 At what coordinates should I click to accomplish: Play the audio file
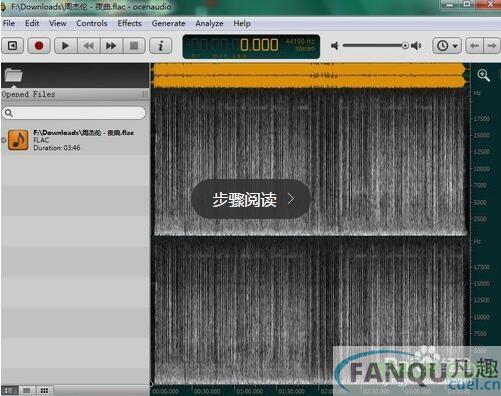[x=65, y=46]
